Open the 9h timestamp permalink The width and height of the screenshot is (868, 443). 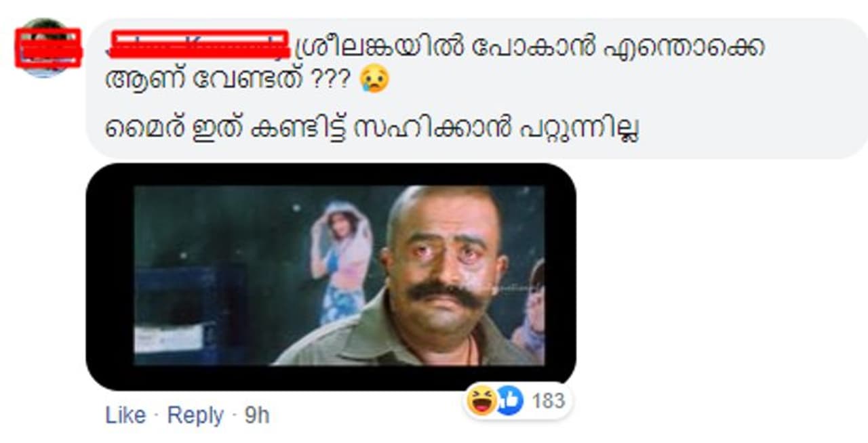[256, 415]
